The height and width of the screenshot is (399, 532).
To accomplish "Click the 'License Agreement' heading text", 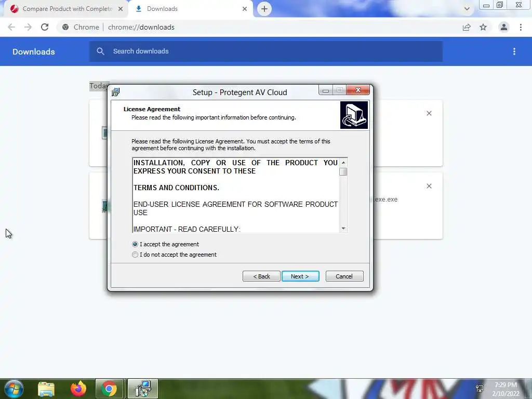I will point(152,109).
